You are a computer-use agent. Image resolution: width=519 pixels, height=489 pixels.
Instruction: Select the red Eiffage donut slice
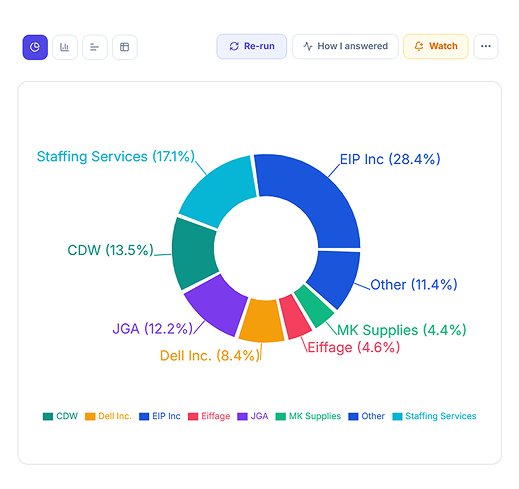pyautogui.click(x=294, y=317)
